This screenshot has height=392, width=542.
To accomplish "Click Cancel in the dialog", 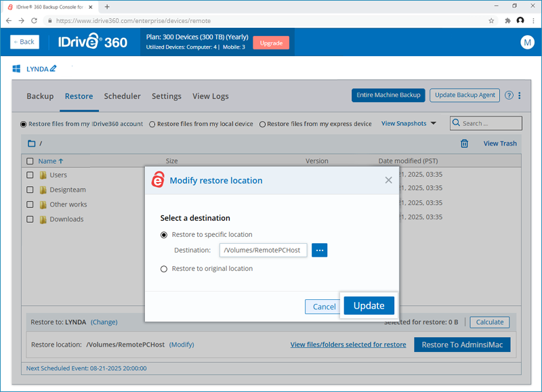I will pos(324,307).
